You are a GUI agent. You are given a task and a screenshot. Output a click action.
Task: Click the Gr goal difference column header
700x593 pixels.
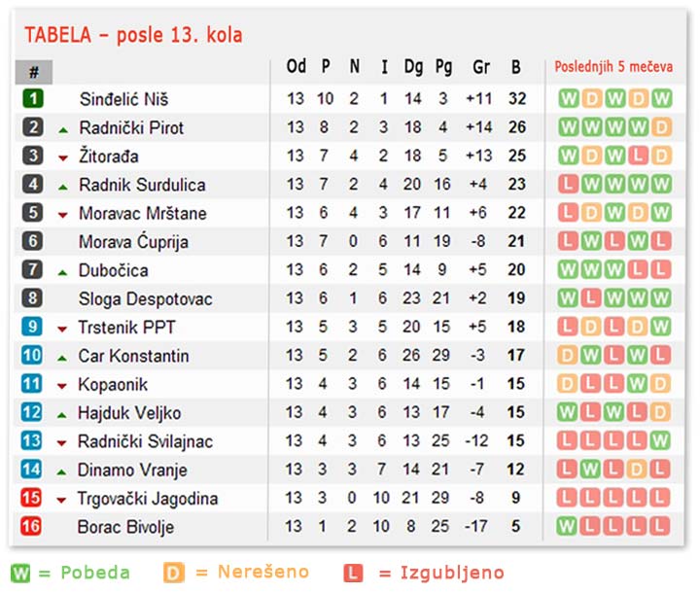tap(481, 67)
